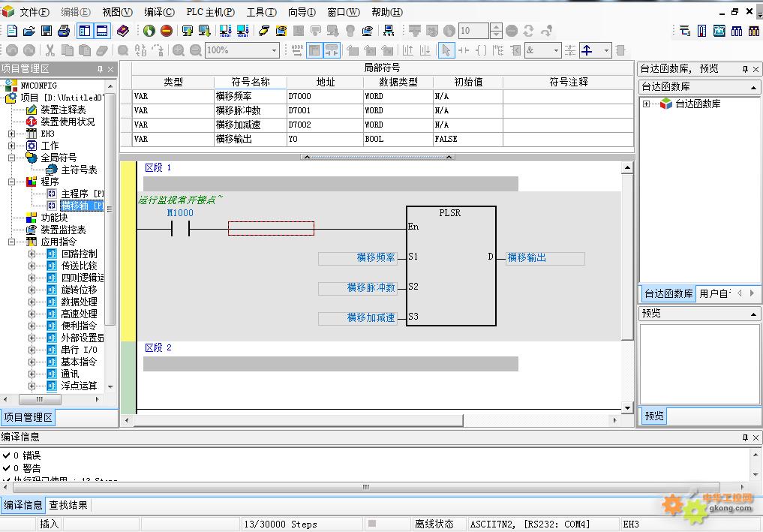Click the red thermometer icon top right

click(x=701, y=31)
